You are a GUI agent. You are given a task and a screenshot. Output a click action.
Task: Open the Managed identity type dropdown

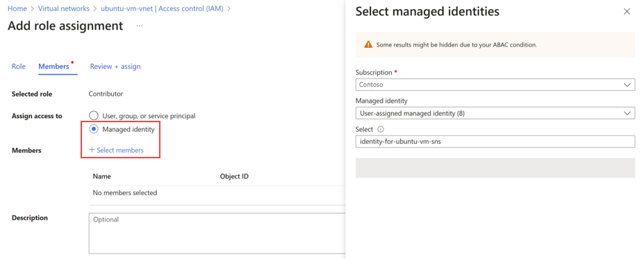click(x=495, y=113)
